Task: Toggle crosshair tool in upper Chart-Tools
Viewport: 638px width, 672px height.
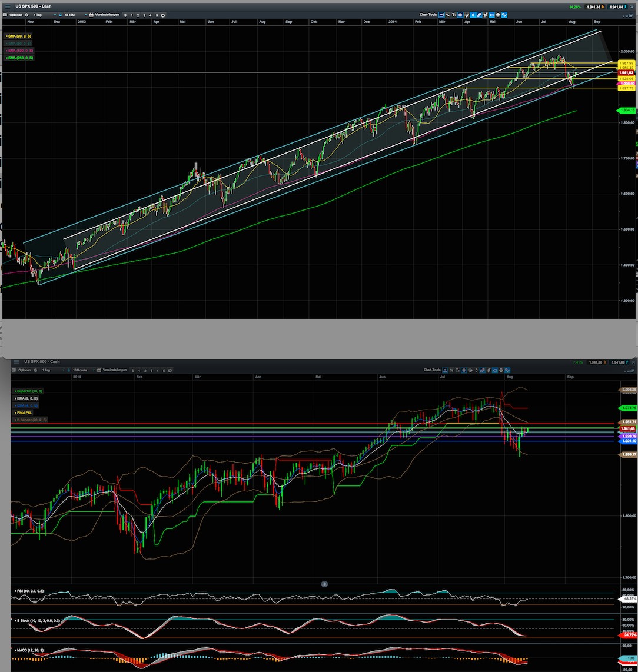Action: pos(460,15)
